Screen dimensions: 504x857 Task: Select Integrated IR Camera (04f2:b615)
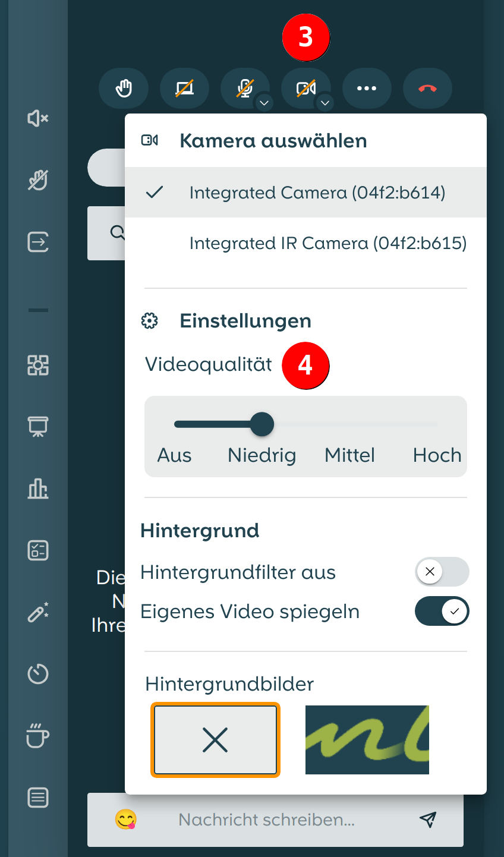(328, 242)
